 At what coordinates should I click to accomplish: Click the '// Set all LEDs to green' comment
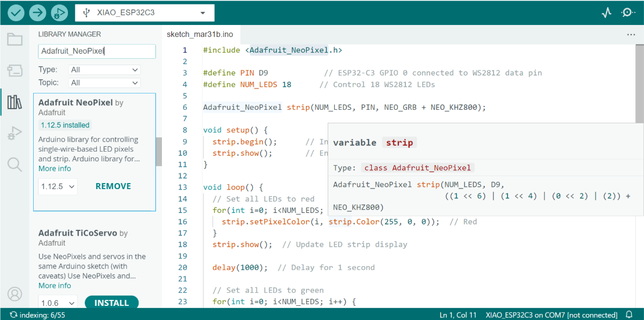click(268, 290)
